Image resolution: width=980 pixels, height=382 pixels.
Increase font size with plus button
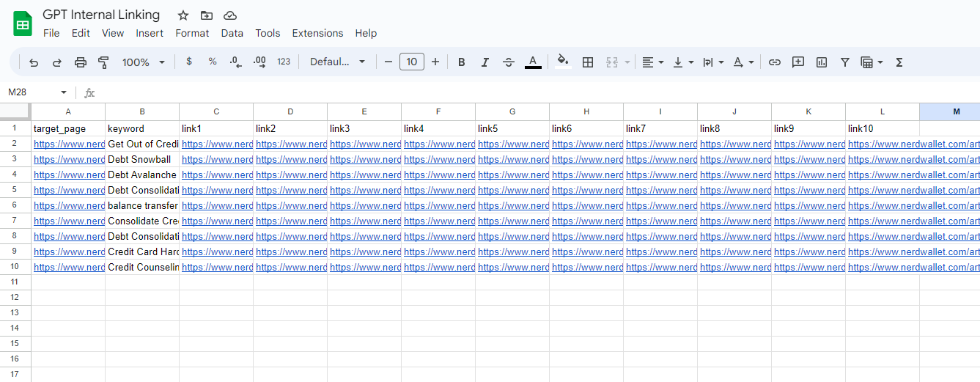435,62
